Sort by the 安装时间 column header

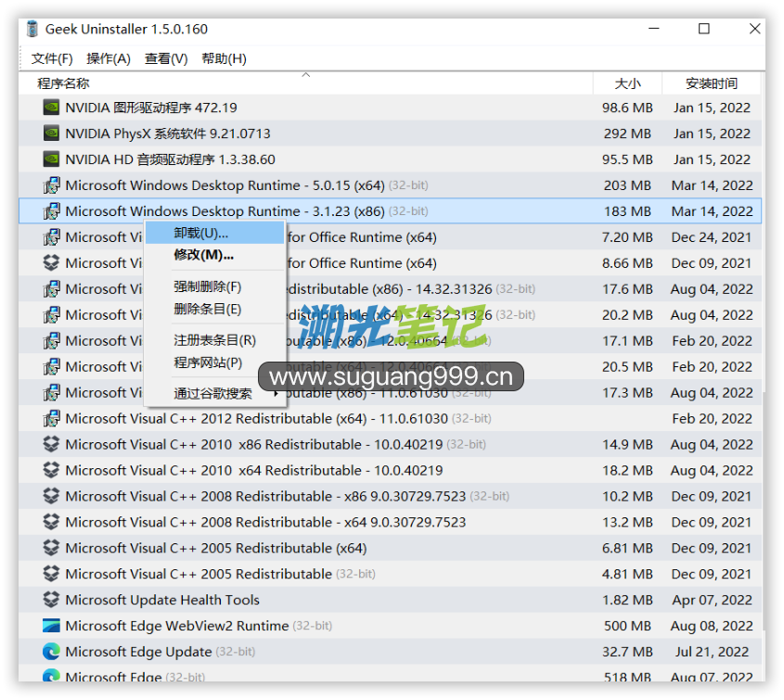(x=712, y=83)
